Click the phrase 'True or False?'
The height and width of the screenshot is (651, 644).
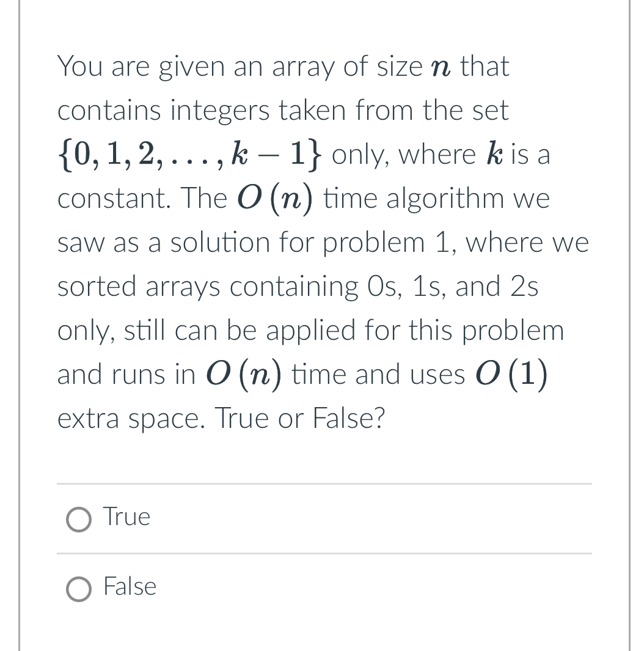point(302,418)
